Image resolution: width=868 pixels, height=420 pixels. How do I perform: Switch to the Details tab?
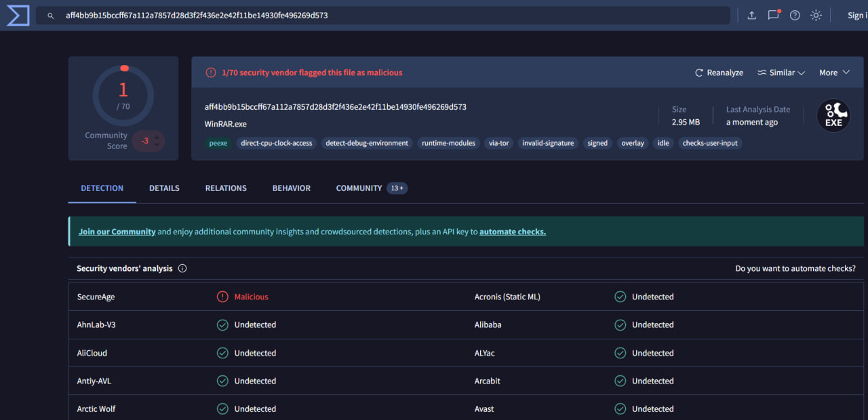click(x=164, y=188)
